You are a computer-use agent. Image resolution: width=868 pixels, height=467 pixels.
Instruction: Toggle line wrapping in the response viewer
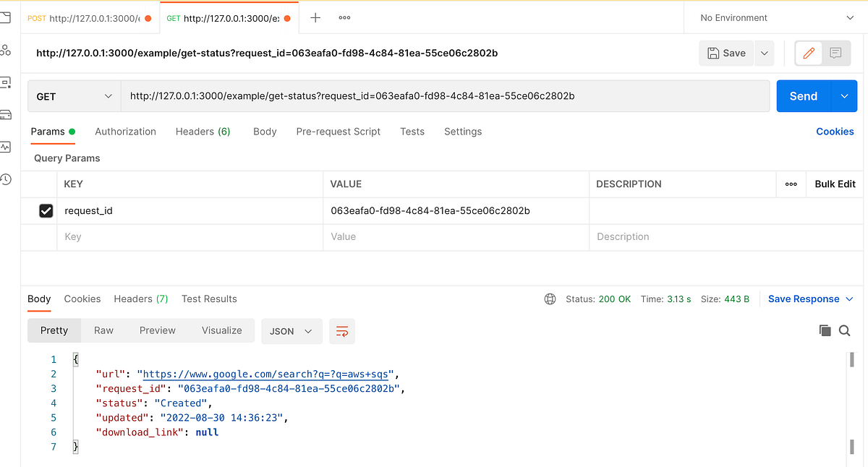click(342, 330)
